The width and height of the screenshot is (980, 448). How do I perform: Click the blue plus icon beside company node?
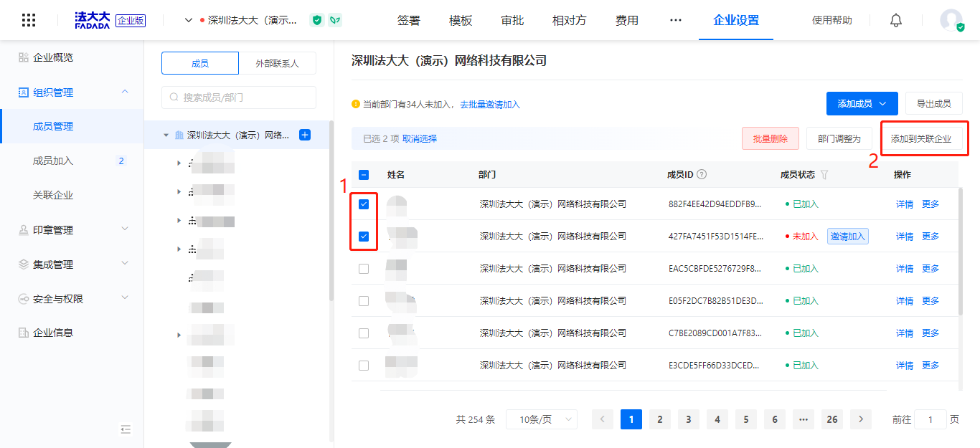305,135
